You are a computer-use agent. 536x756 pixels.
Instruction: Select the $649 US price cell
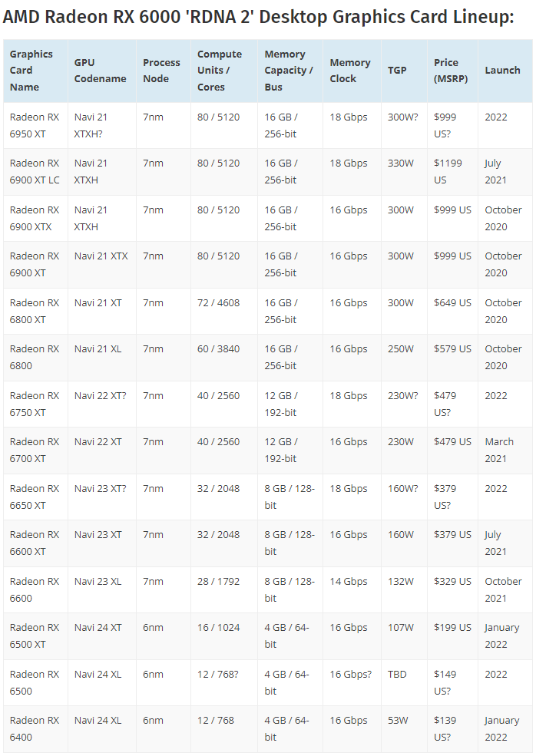[452, 303]
